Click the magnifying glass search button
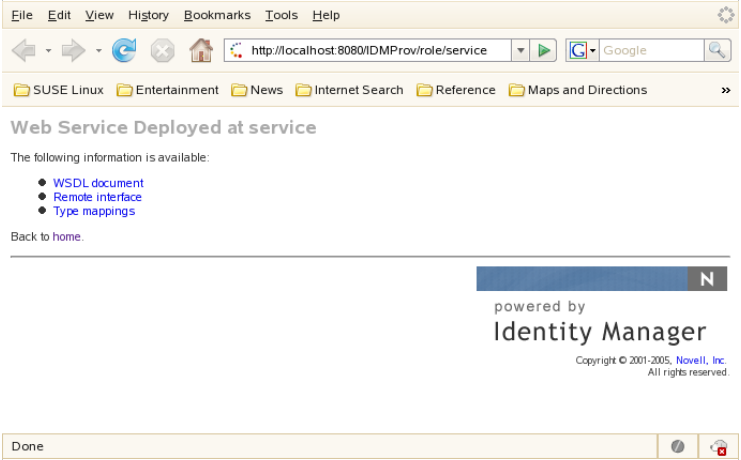Viewport: 741px width, 460px height. tap(717, 50)
